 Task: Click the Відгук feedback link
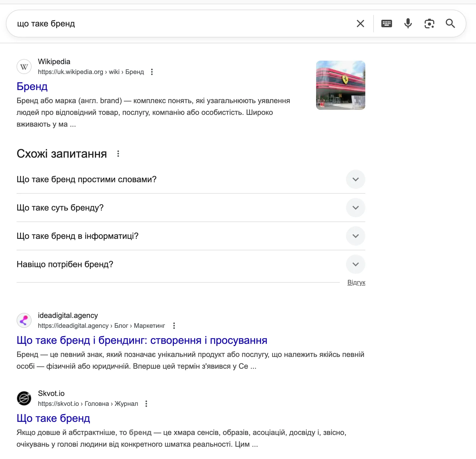tap(356, 282)
